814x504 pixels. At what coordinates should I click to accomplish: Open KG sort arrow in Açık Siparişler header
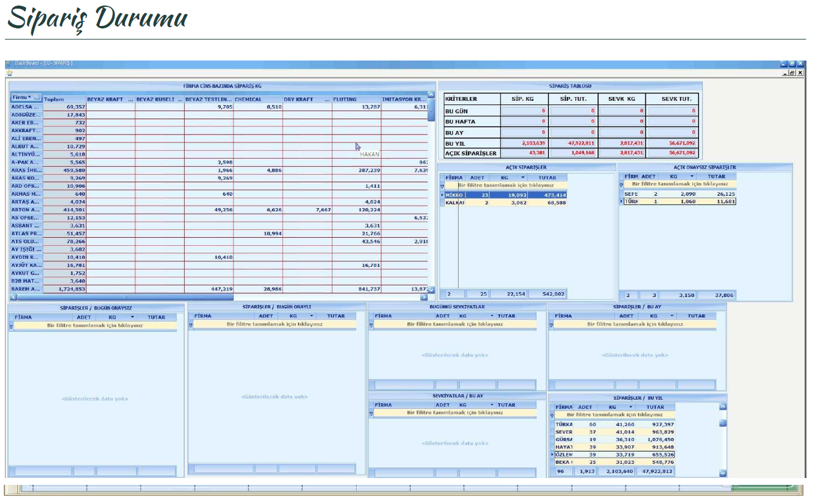pyautogui.click(x=518, y=177)
